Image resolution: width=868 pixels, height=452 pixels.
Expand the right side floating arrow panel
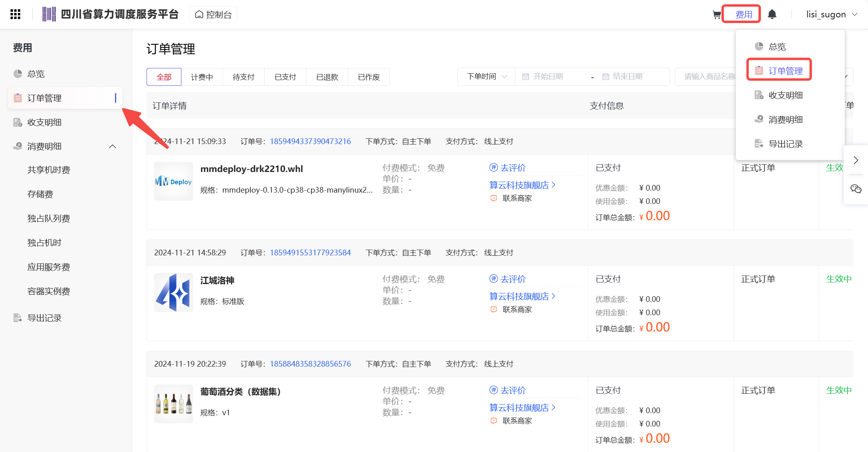pyautogui.click(x=855, y=160)
